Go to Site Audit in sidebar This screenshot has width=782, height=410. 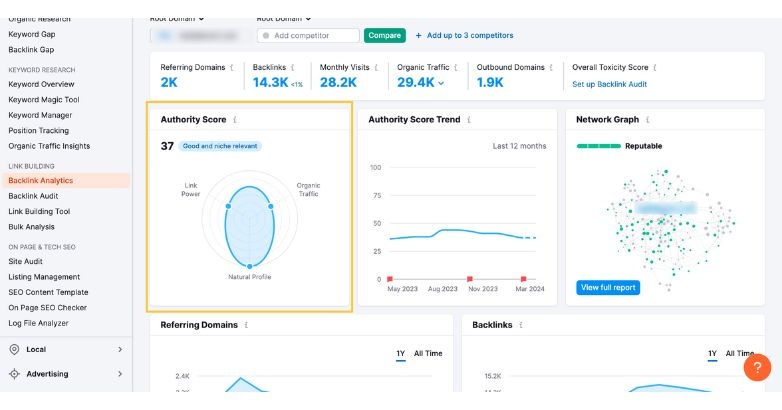point(27,261)
